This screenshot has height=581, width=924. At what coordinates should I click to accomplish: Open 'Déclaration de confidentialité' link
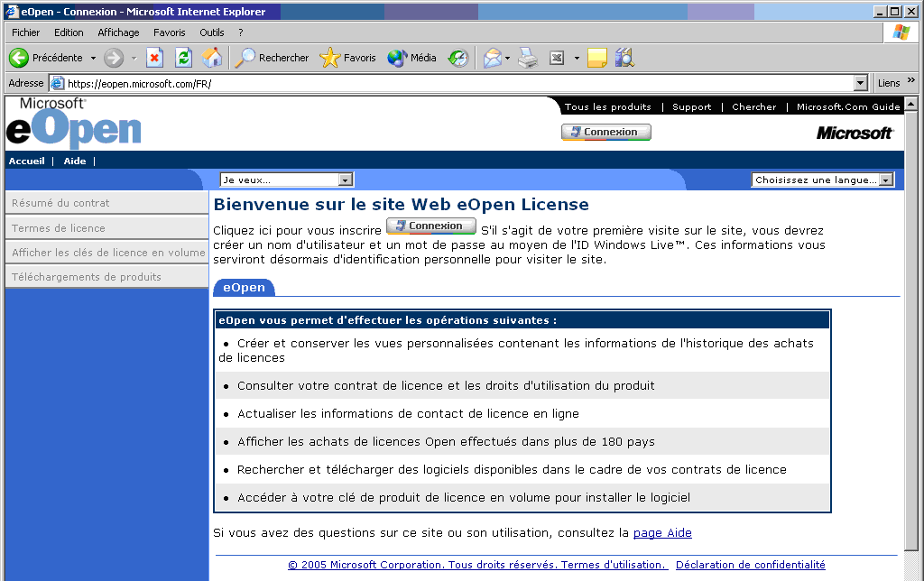click(x=750, y=565)
